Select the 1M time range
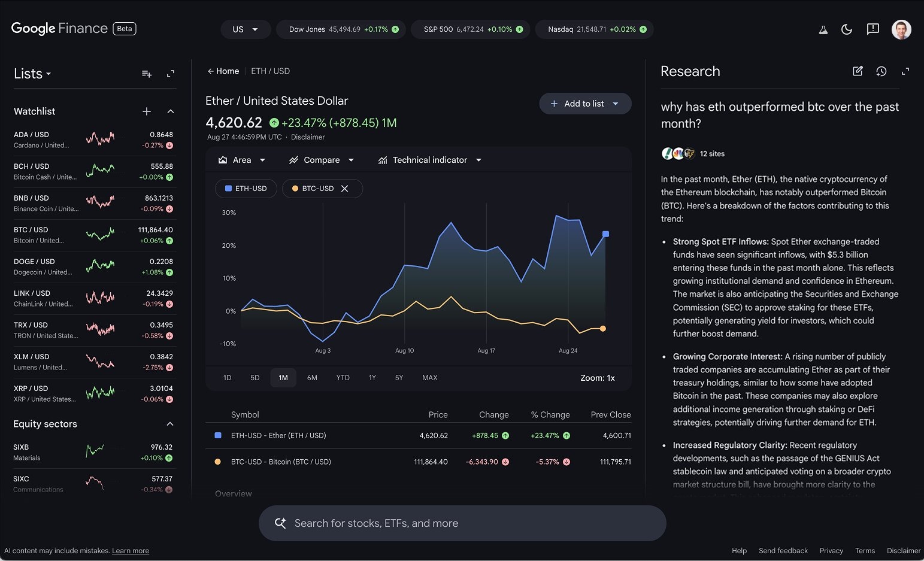The height and width of the screenshot is (561, 924). click(283, 378)
